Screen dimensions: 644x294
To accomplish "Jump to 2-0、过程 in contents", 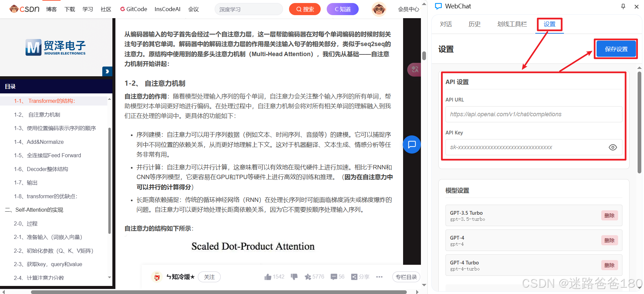I will tap(26, 223).
